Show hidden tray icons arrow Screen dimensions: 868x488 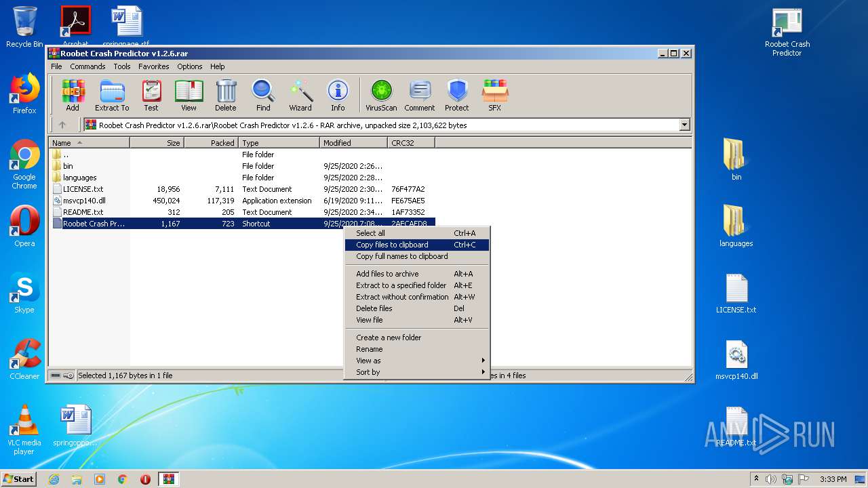click(x=756, y=479)
